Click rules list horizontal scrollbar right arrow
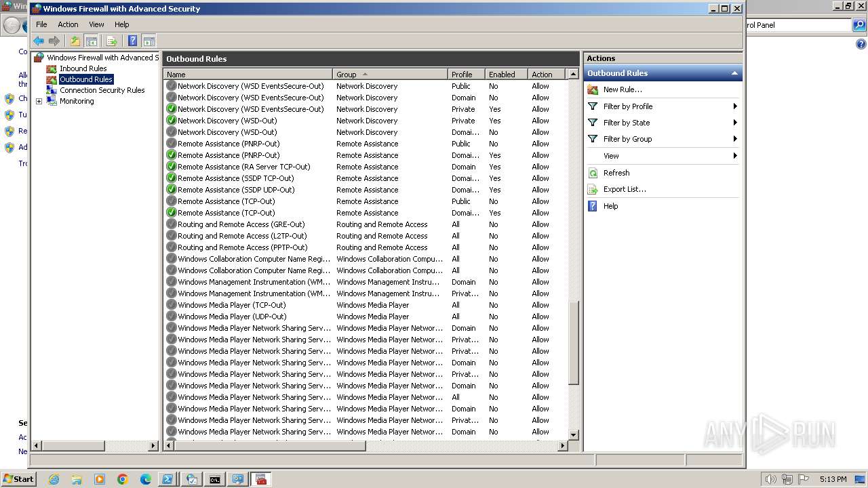The image size is (868, 488). pyautogui.click(x=562, y=445)
